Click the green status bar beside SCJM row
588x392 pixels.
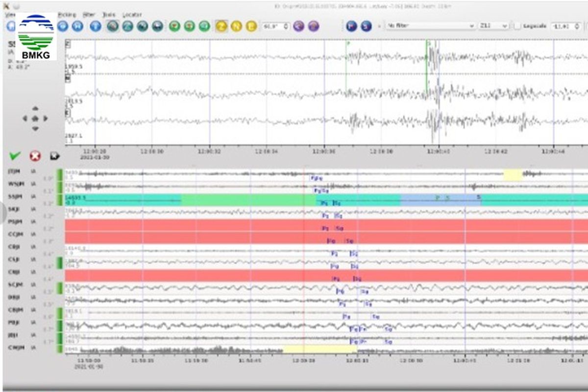click(x=60, y=288)
